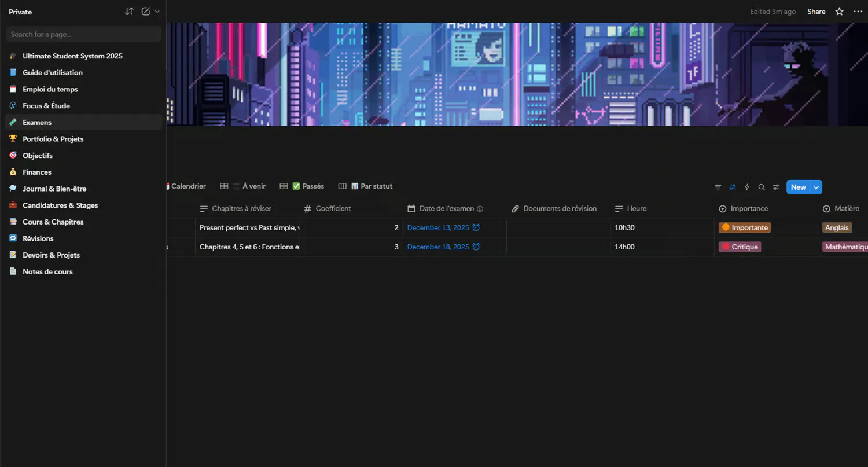
Task: Select the orange Importante tag
Action: click(745, 227)
